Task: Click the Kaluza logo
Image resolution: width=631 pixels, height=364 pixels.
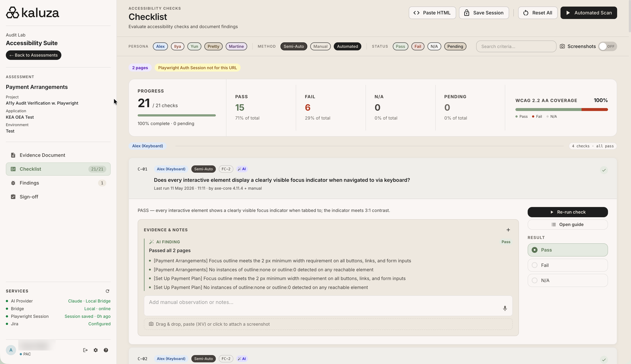Action: coord(32,13)
